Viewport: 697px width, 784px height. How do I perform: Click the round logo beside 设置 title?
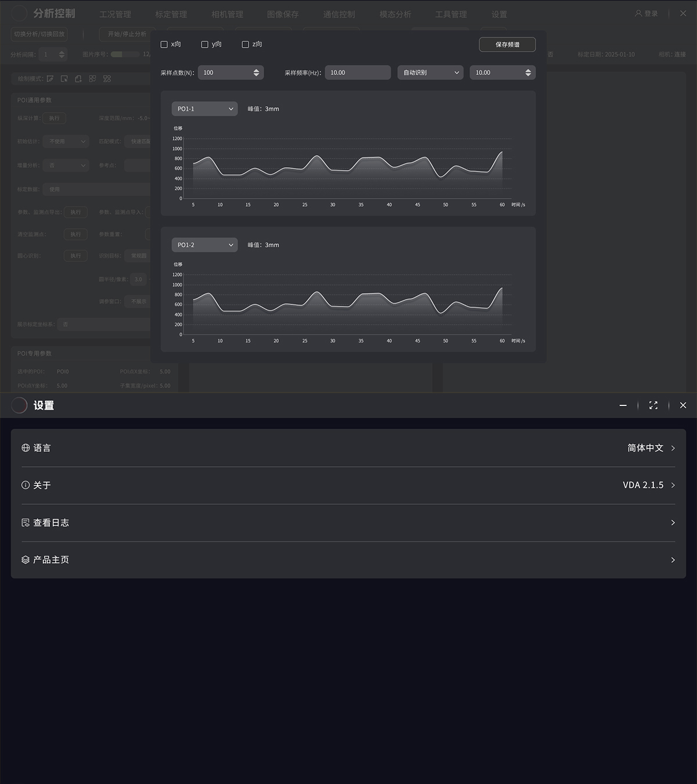click(x=19, y=405)
